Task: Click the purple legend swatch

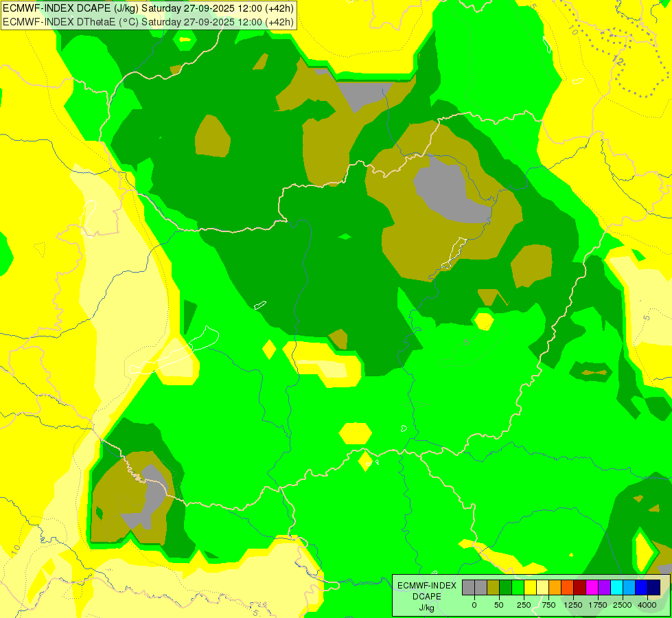Action: point(605,588)
